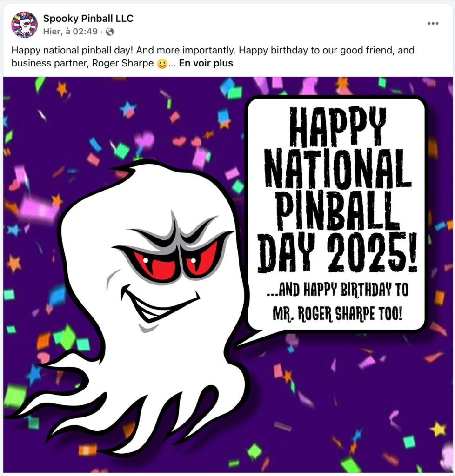Screen dimensions: 455x476
Task: Open the three-dot post options menu
Action: (x=433, y=23)
